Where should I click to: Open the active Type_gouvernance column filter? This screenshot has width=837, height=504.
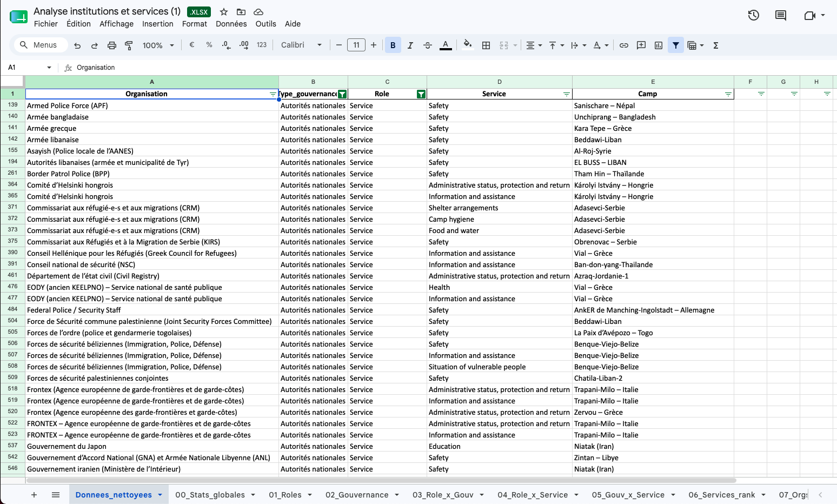click(342, 94)
